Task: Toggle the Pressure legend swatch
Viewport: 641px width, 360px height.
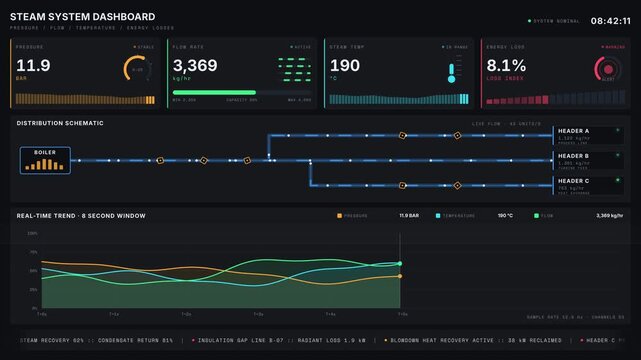Action: 339,216
